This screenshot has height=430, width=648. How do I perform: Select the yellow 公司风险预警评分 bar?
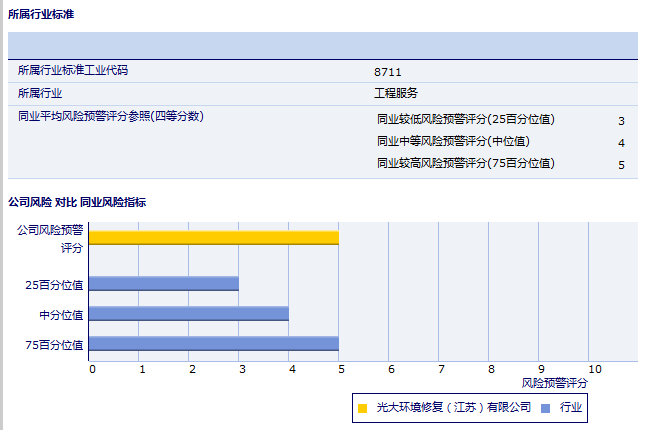point(214,237)
